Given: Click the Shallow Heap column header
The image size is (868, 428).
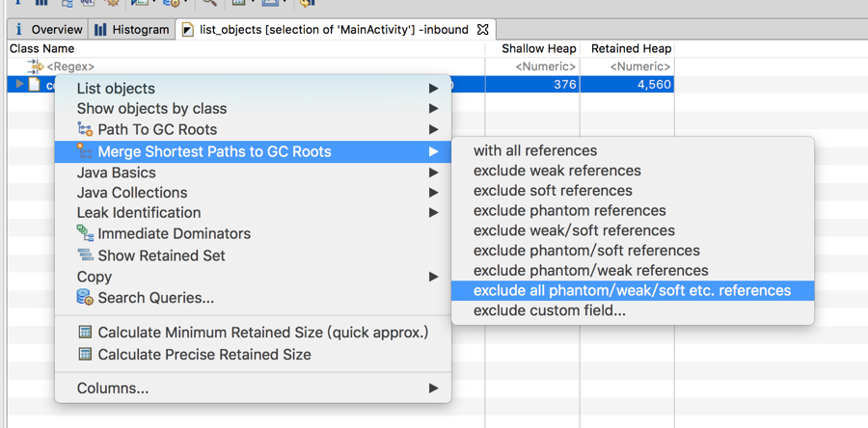Looking at the screenshot, I should [538, 48].
